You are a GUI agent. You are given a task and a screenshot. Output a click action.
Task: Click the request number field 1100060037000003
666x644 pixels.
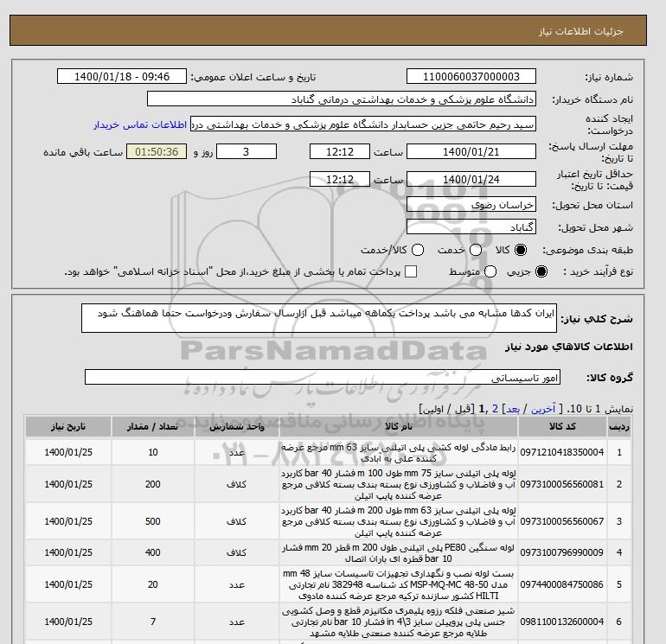coord(471,76)
